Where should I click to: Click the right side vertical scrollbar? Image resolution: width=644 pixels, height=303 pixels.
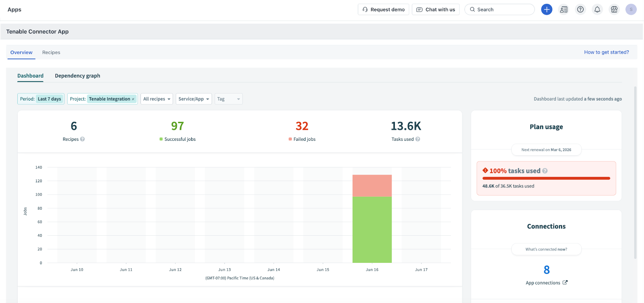point(636,172)
